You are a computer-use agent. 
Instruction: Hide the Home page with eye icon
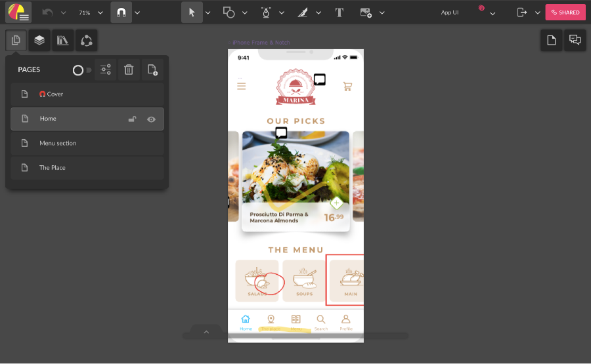(x=151, y=119)
